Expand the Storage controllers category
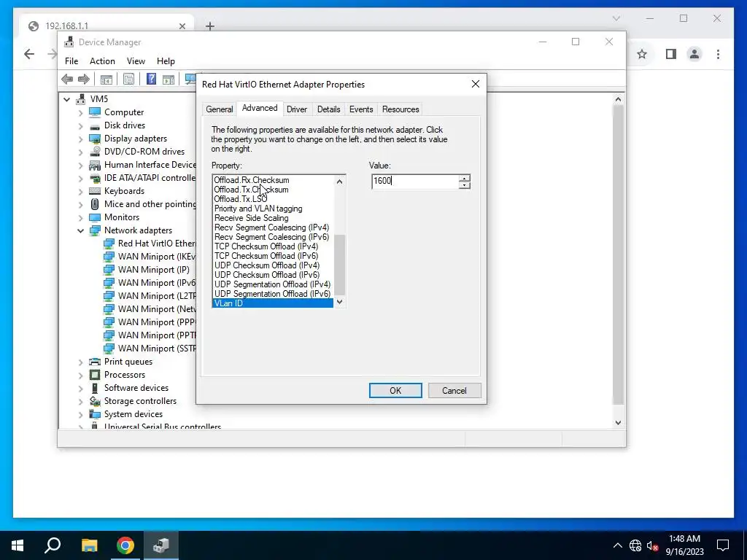Screen dimensions: 747x560 coord(80,402)
